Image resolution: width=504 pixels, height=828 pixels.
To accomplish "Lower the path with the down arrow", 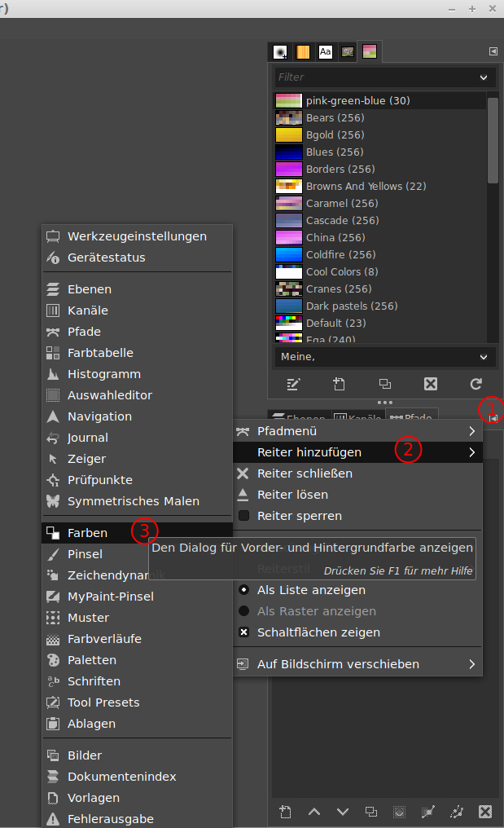I will [343, 811].
